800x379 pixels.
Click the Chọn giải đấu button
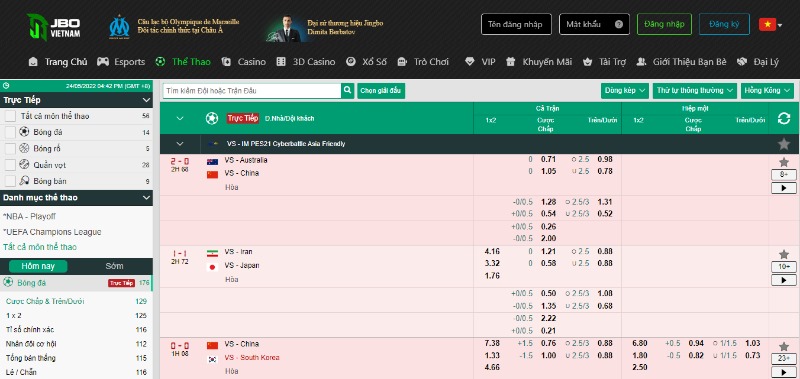click(381, 91)
